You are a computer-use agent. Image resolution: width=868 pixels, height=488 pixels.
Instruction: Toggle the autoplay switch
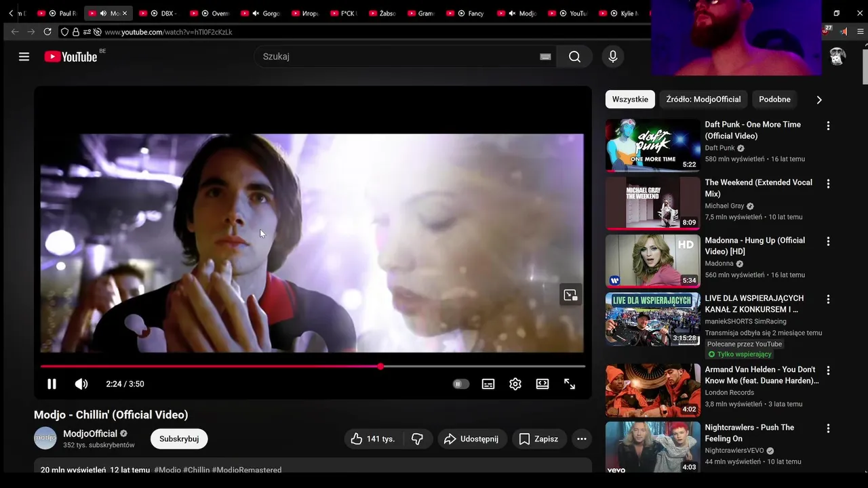(x=460, y=384)
